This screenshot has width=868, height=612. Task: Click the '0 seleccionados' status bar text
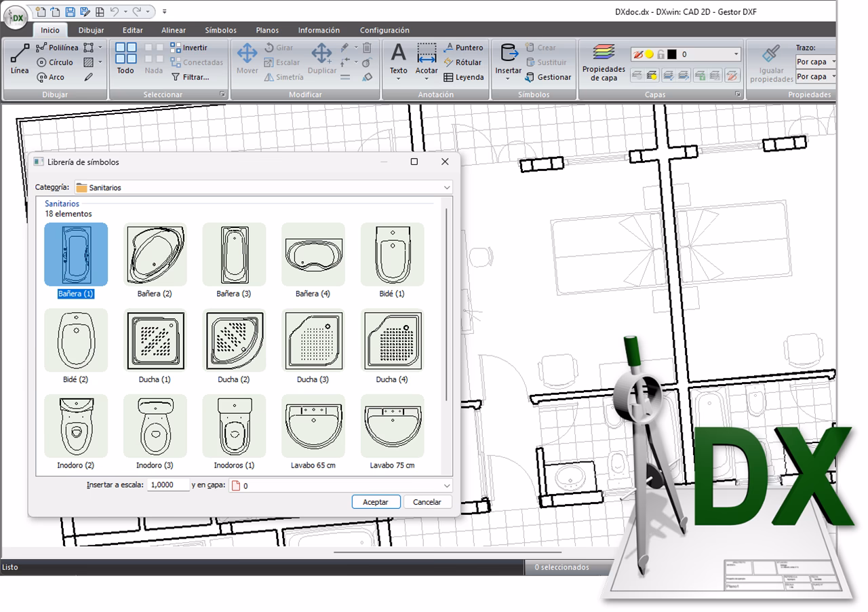[x=561, y=567]
